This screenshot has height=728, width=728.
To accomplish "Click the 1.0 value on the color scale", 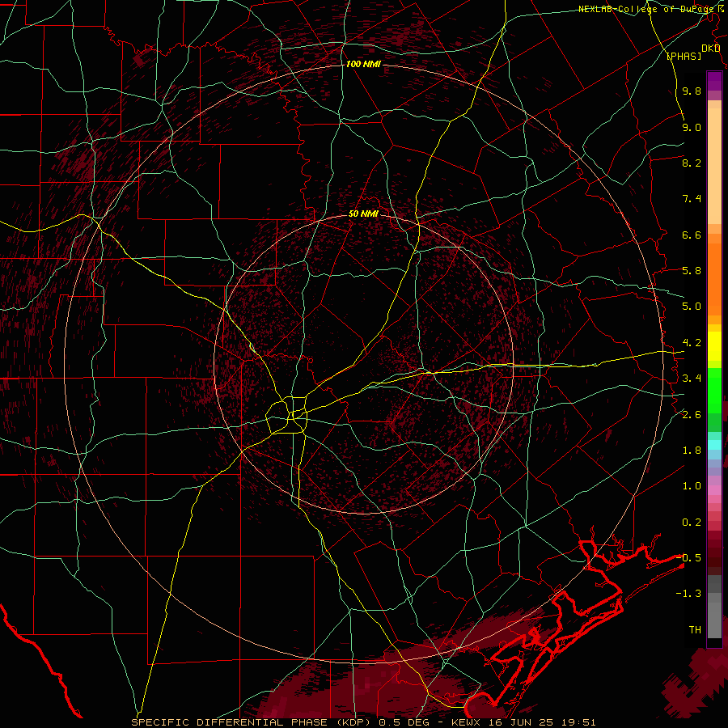I will tap(692, 486).
